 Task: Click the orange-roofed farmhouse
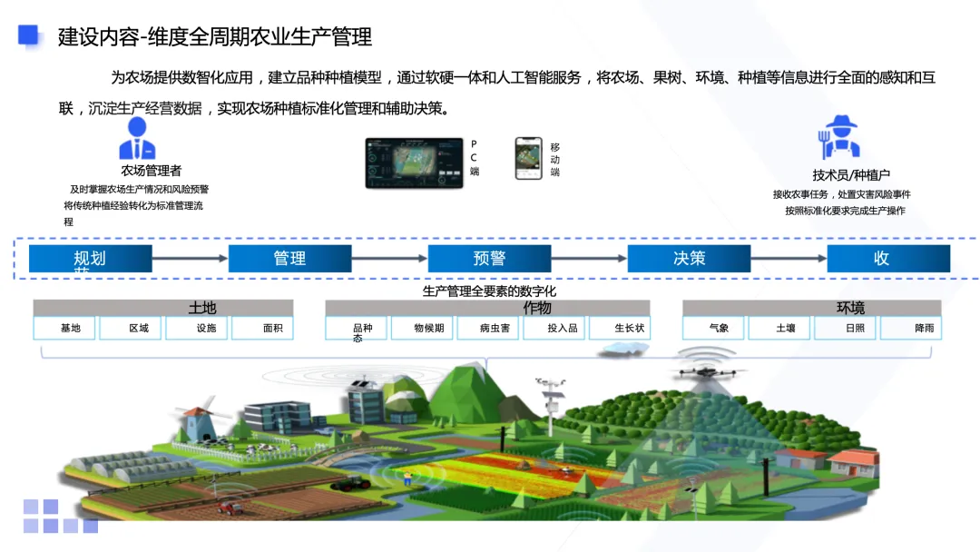[x=855, y=465]
